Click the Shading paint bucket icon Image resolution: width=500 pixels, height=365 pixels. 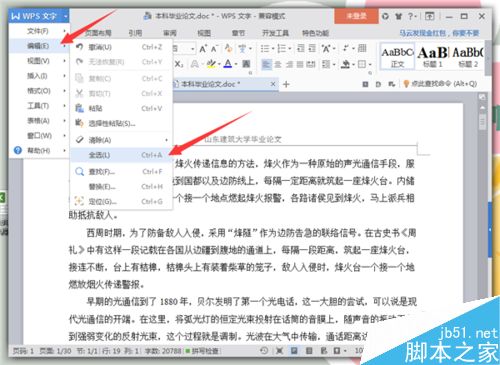click(x=345, y=64)
